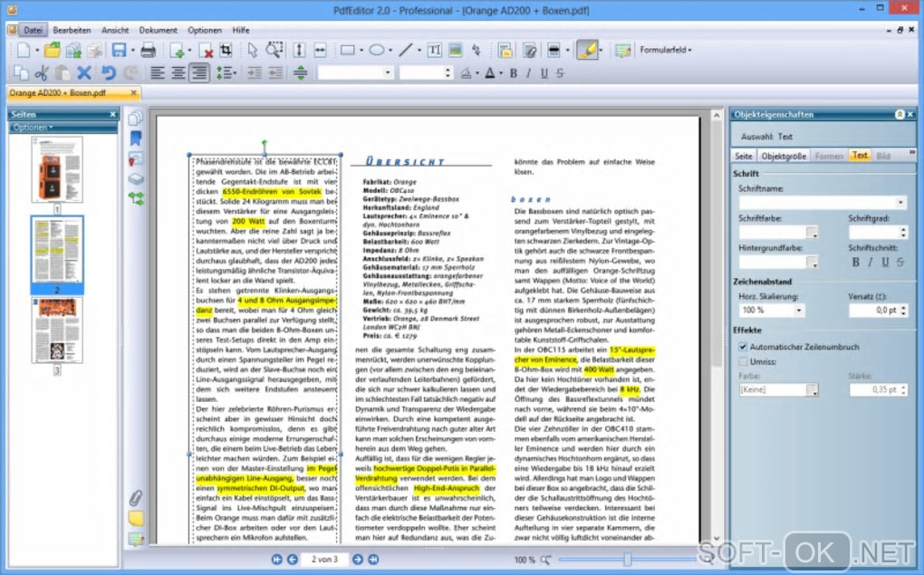Select the ellipse shape tool
Screen dimensions: 924x575
(377, 50)
